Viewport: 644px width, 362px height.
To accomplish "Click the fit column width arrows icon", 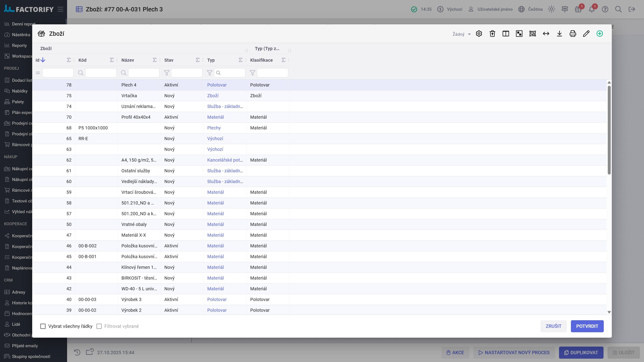I will point(546,34).
